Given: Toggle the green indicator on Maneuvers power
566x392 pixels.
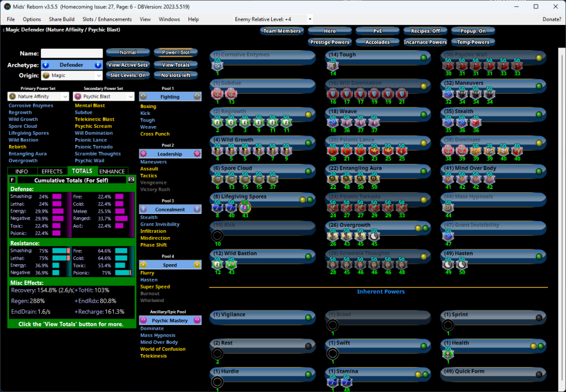Looking at the screenshot, I should click(539, 86).
